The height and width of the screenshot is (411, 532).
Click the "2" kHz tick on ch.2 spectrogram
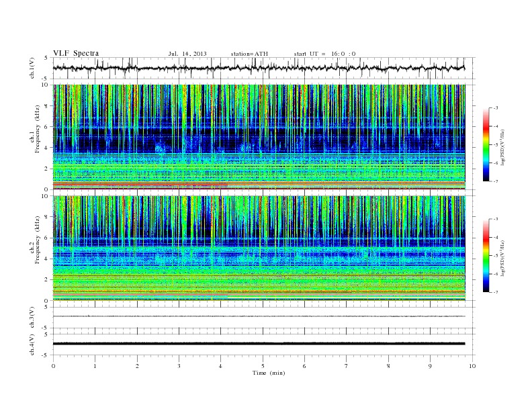(x=46, y=280)
